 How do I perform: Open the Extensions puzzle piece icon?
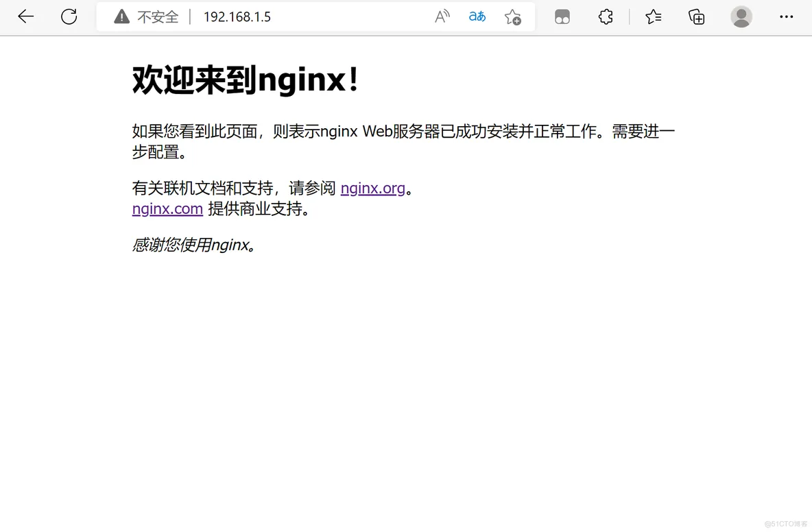tap(606, 16)
